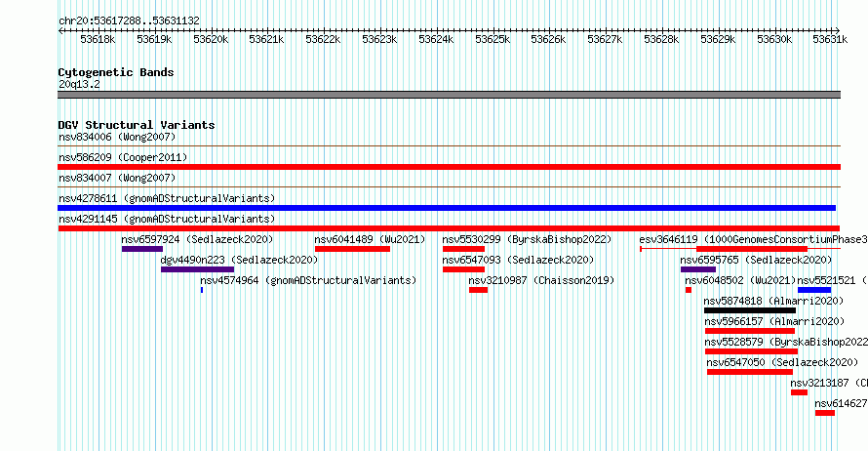Click nsv5966157 (Almarri2020) label
Image resolution: width=868 pixels, height=451 pixels.
coord(774,321)
